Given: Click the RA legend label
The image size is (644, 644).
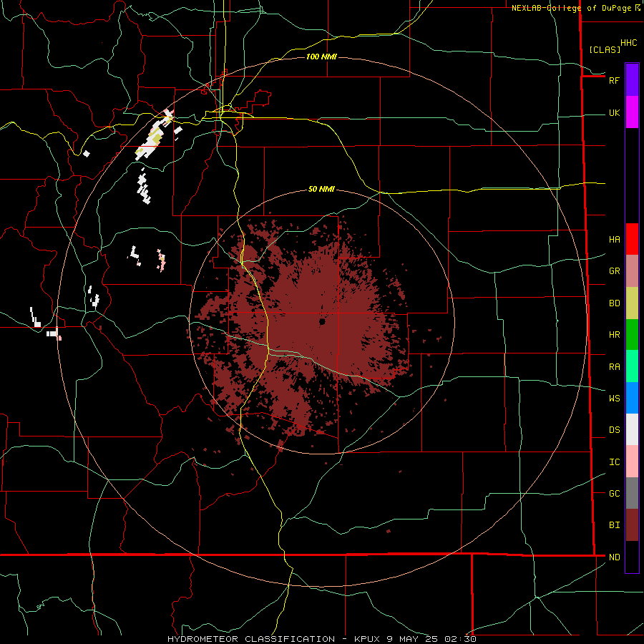Looking at the screenshot, I should click(614, 366).
